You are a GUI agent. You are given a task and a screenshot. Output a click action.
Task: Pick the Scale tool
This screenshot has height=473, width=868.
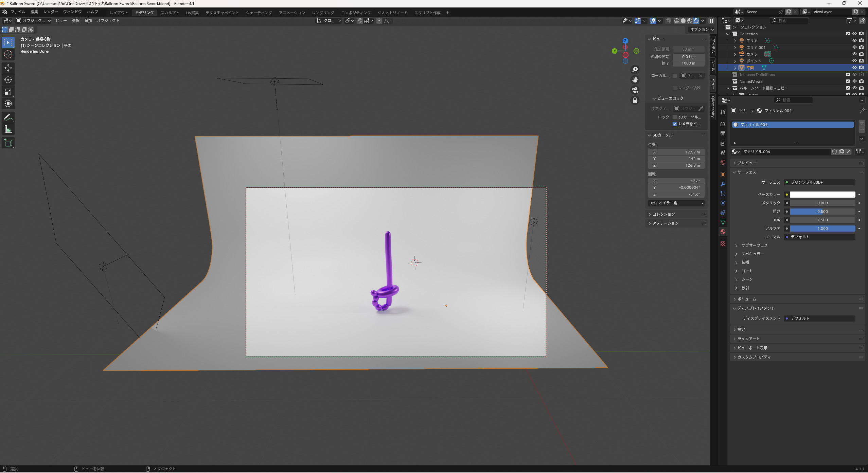tap(8, 92)
